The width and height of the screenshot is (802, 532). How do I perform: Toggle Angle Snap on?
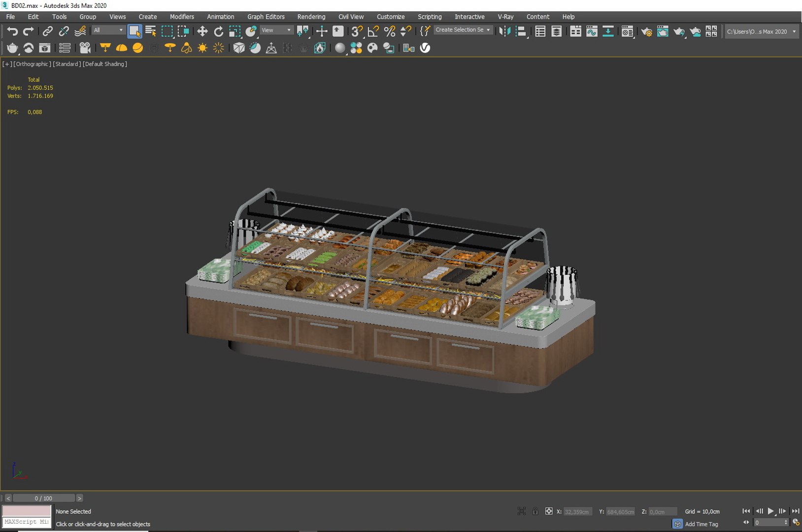tap(373, 32)
